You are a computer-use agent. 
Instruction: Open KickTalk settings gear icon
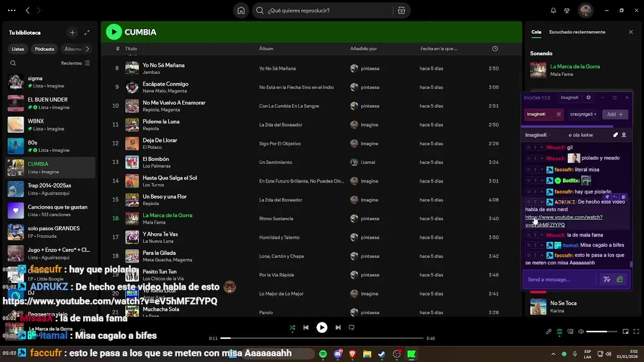[x=588, y=98]
